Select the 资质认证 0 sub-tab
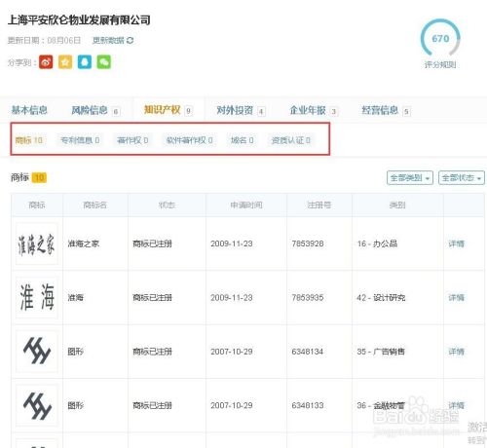 (x=290, y=140)
